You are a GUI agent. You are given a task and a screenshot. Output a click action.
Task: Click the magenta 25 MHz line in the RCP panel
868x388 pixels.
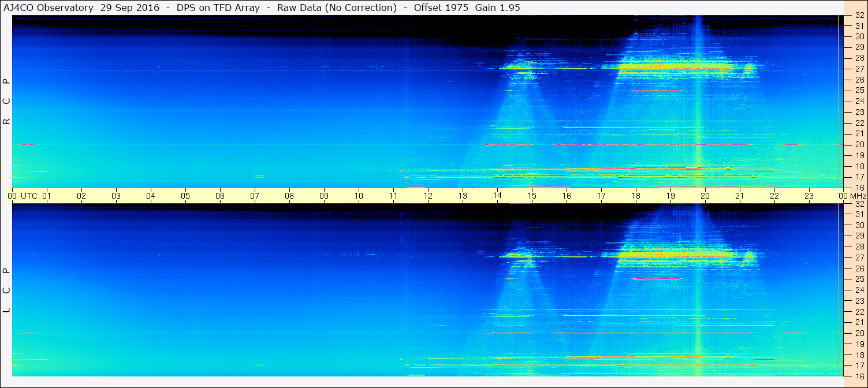point(657,90)
